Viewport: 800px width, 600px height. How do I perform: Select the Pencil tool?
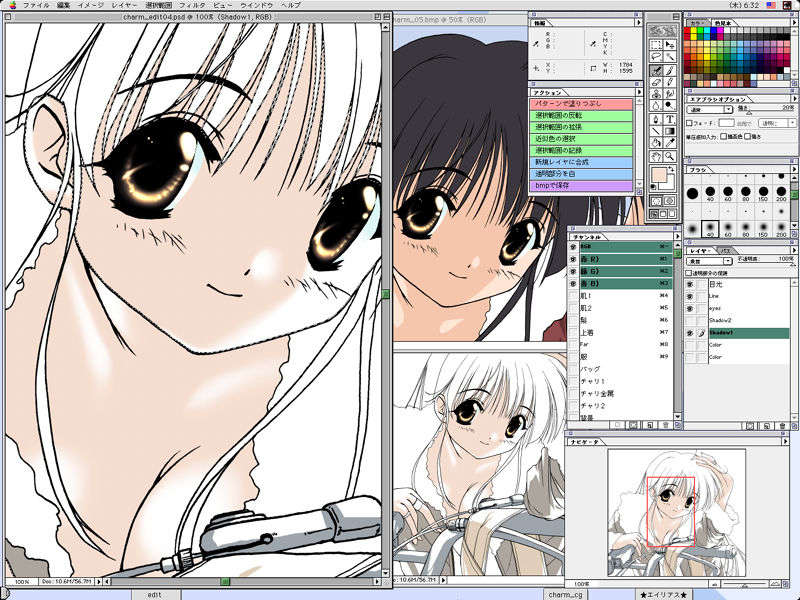click(670, 82)
